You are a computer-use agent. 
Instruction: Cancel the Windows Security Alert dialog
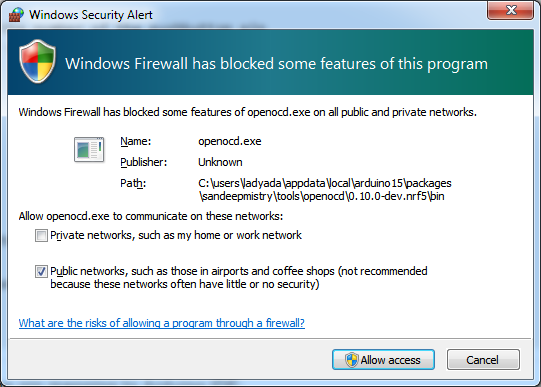coord(483,360)
